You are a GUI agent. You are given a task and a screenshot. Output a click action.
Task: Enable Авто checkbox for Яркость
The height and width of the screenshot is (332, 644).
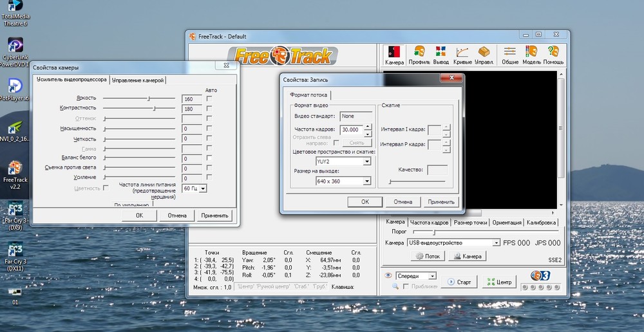[x=209, y=98]
